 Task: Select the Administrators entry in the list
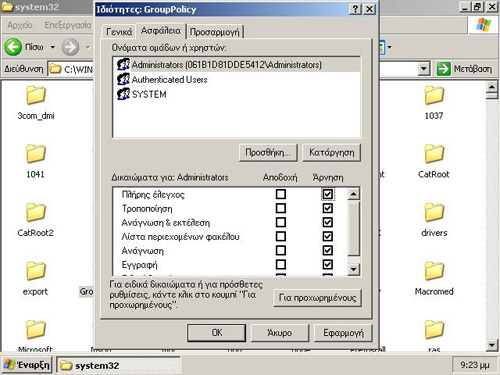(x=237, y=64)
